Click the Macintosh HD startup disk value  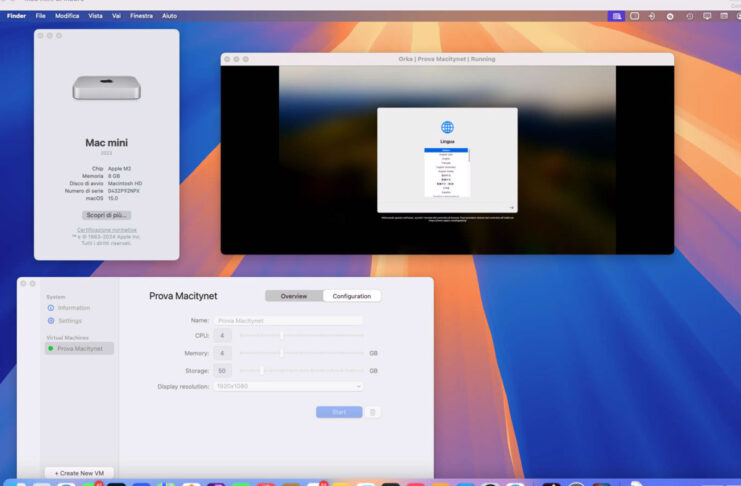[125, 183]
